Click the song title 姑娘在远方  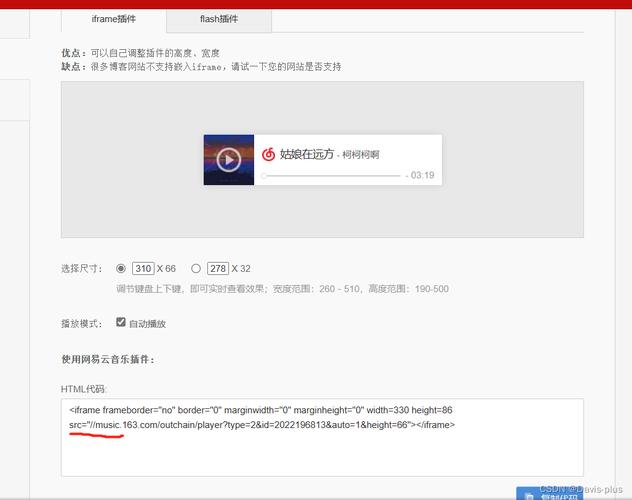click(307, 154)
